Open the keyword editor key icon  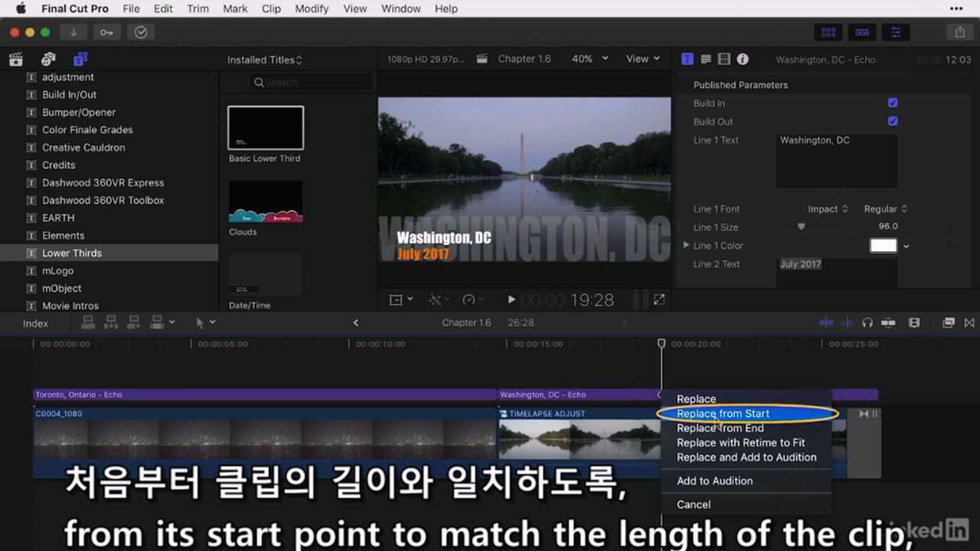tap(106, 32)
